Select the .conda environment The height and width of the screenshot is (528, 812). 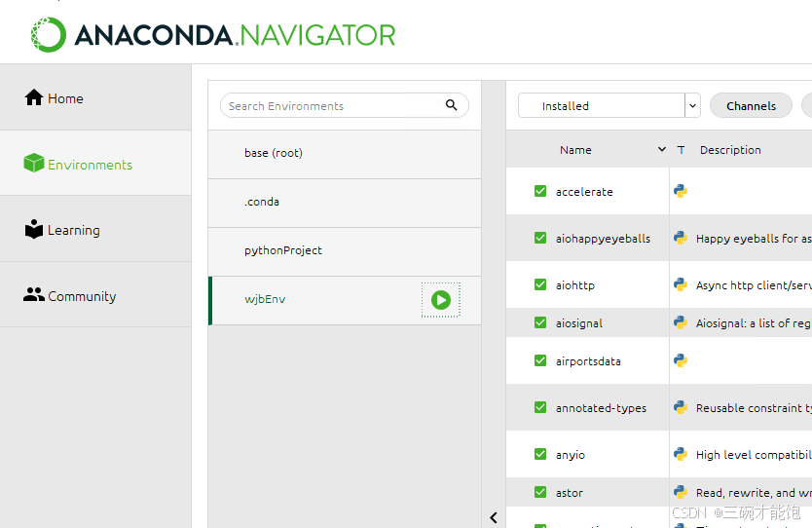[x=345, y=204]
